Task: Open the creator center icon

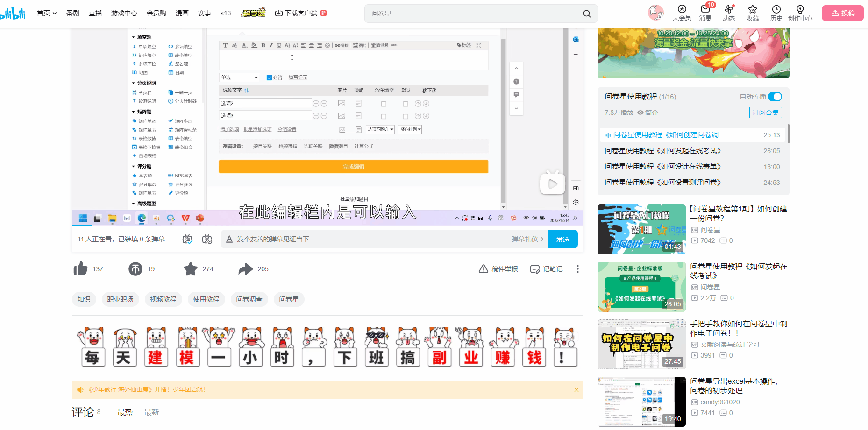Action: click(800, 9)
